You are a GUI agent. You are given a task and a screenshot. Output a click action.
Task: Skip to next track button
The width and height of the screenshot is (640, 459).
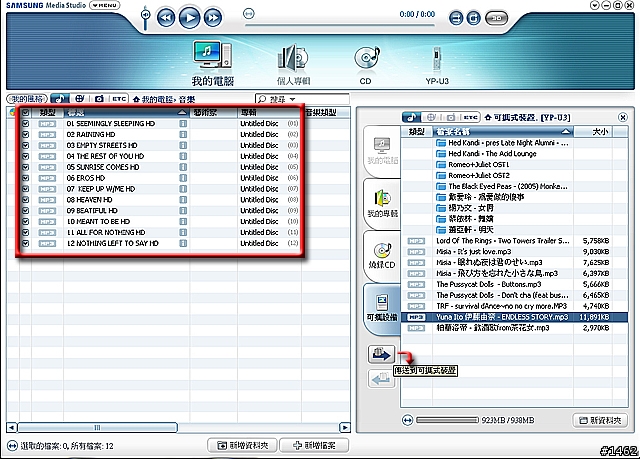point(213,18)
